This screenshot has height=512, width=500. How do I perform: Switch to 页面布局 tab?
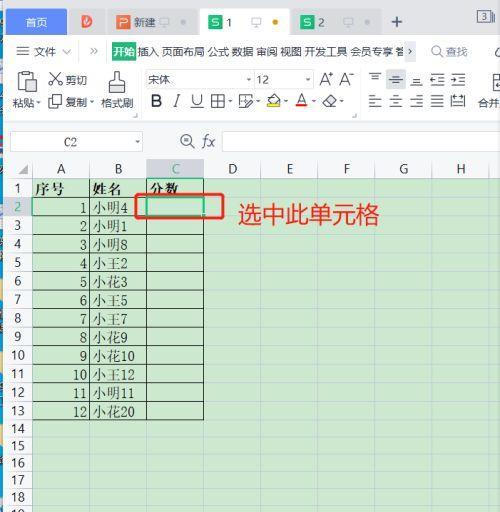pos(183,52)
